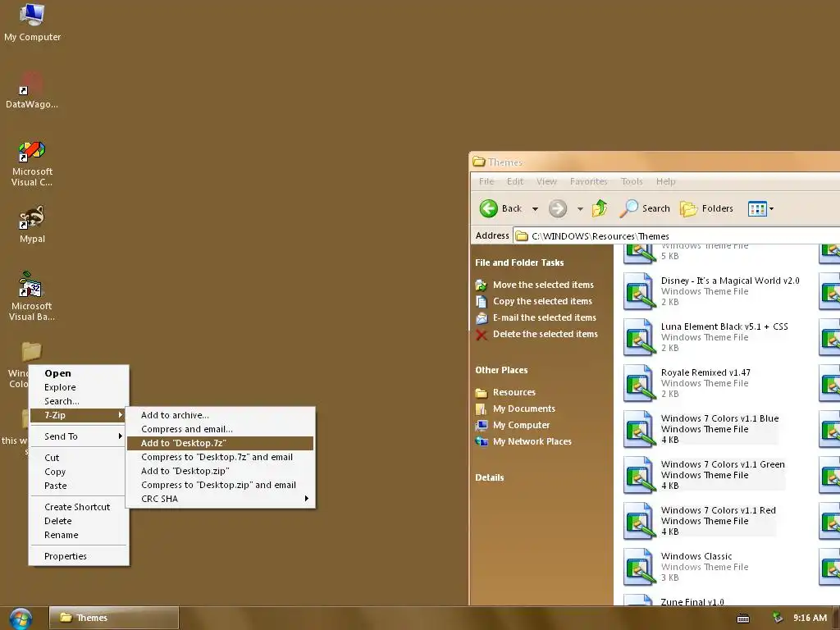The image size is (840, 630).
Task: Choose Search... in the context menu
Action: (x=80, y=401)
